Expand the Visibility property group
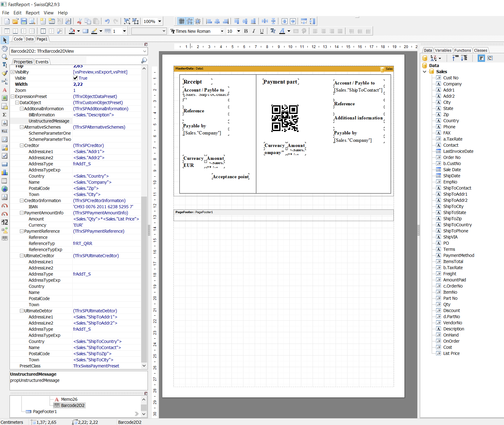 [13, 72]
